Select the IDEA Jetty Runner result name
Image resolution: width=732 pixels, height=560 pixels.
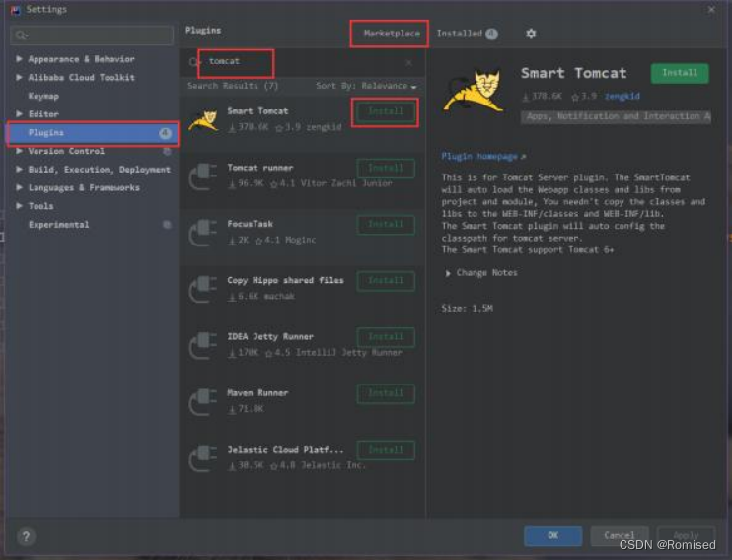tap(270, 336)
